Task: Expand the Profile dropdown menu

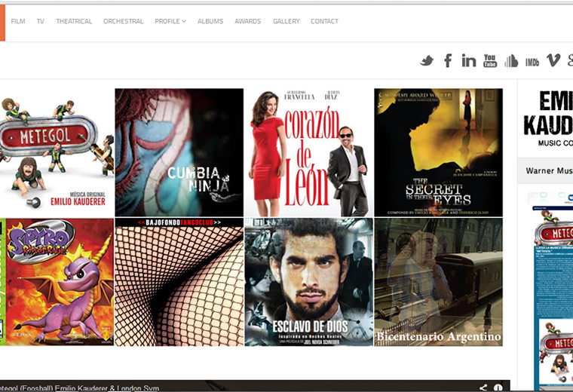Action: [x=170, y=21]
